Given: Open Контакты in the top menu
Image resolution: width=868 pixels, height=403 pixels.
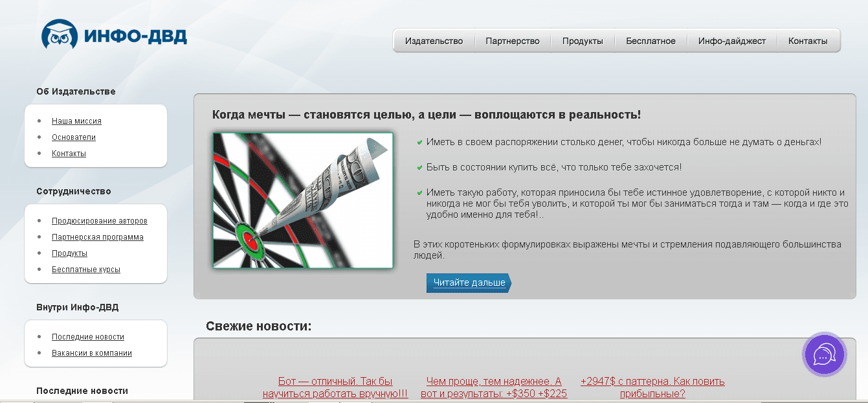Looking at the screenshot, I should click(x=807, y=41).
